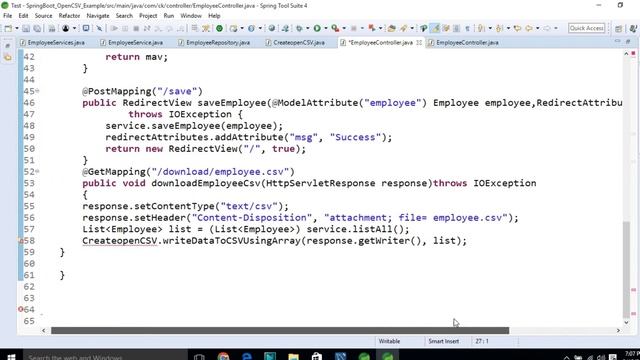Open the Run dropdown arrow

coord(325,28)
